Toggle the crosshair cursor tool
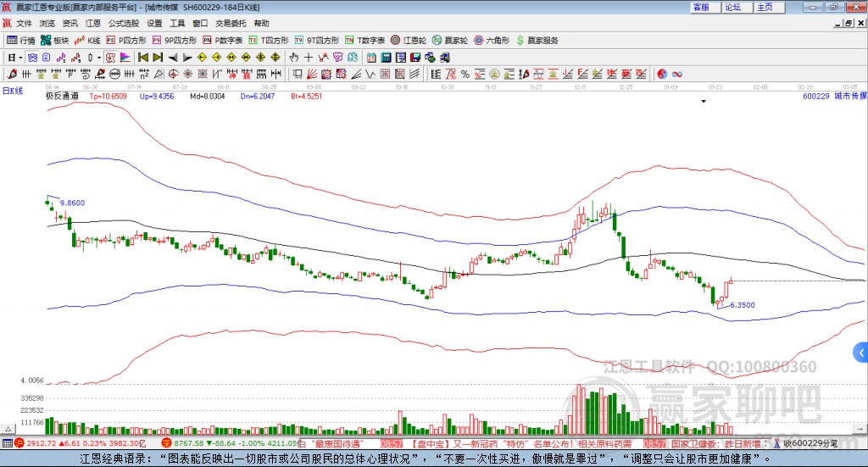 [309, 58]
